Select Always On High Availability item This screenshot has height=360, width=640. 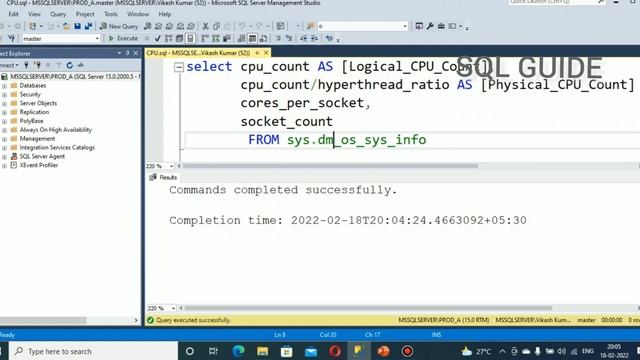(56, 130)
